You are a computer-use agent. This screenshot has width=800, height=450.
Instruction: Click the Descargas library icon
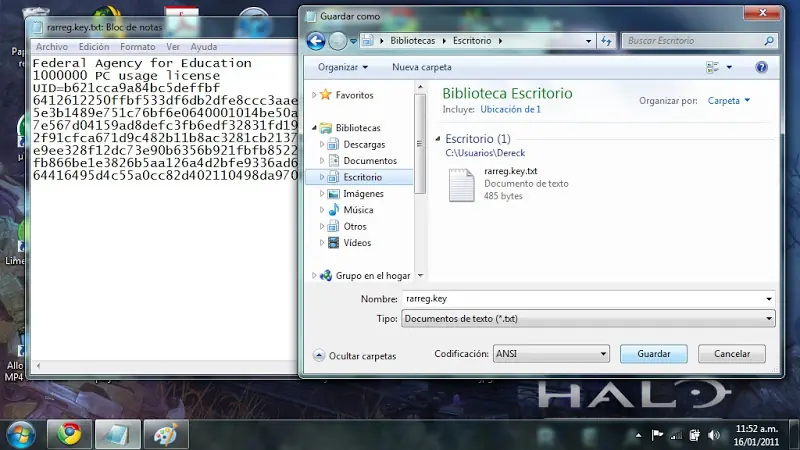pos(333,144)
